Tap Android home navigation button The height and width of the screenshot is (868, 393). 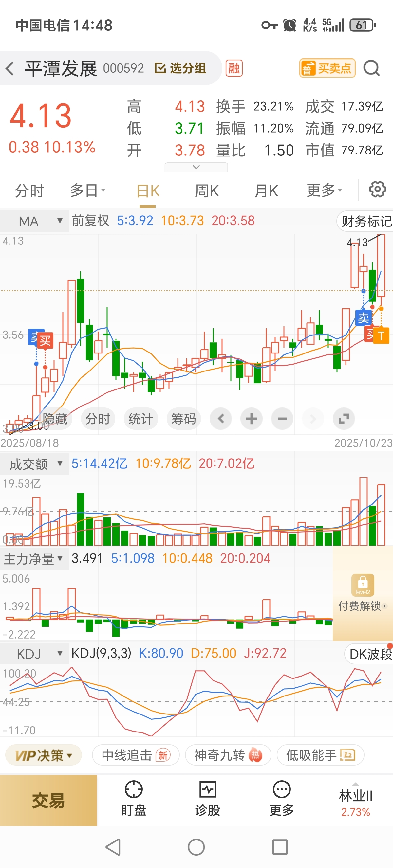click(196, 847)
